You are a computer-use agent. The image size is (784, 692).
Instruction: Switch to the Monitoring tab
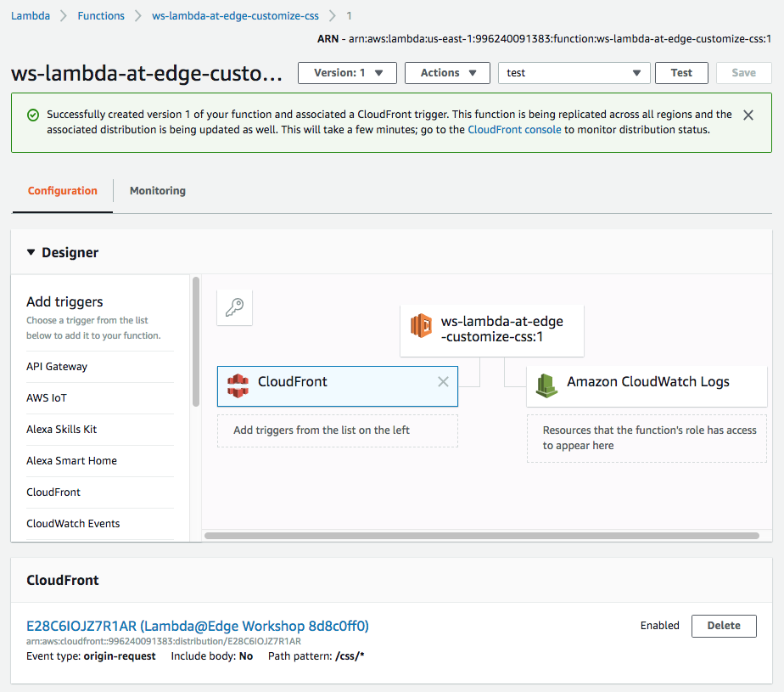click(x=158, y=191)
